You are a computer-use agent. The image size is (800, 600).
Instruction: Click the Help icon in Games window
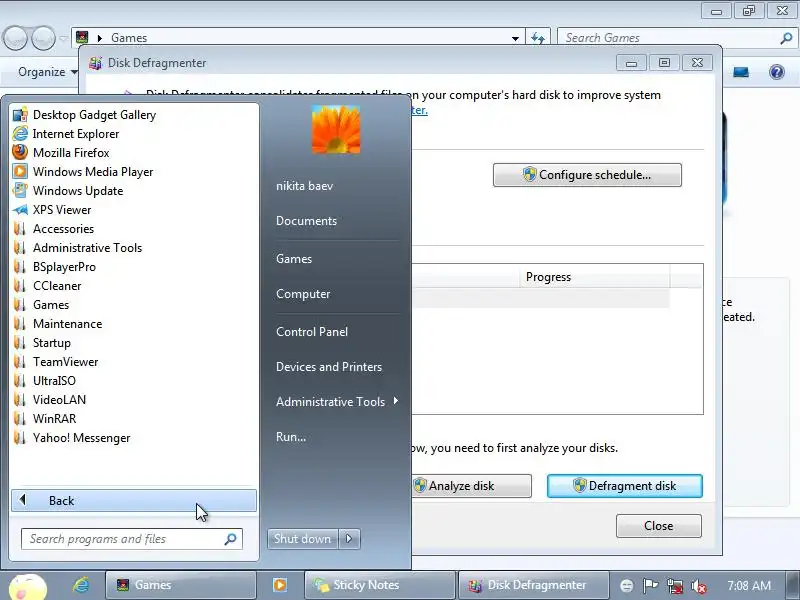tap(777, 72)
